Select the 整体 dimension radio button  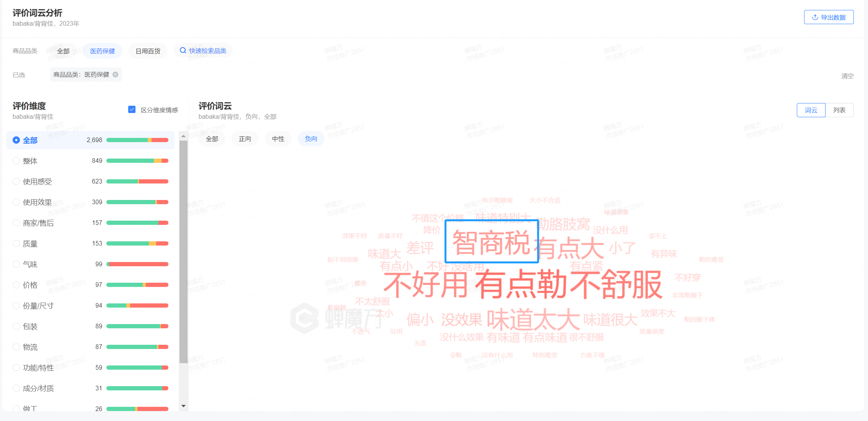(16, 161)
